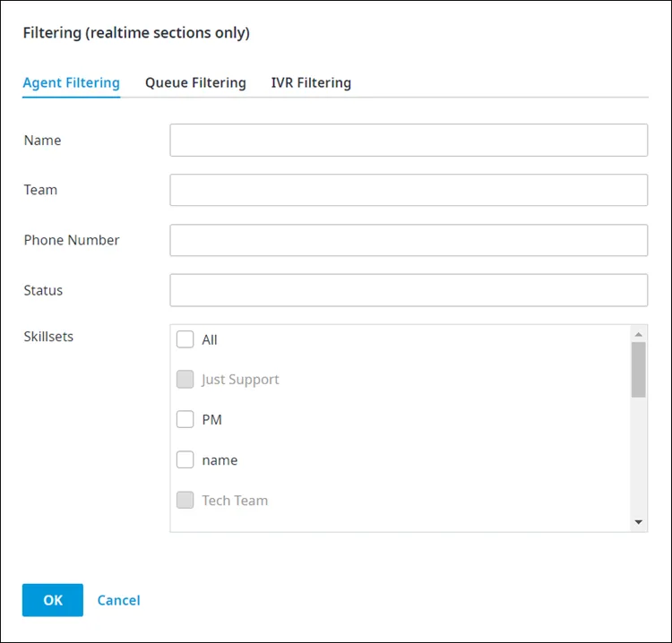
Task: Tick the name skillset checkbox
Action: (x=185, y=459)
